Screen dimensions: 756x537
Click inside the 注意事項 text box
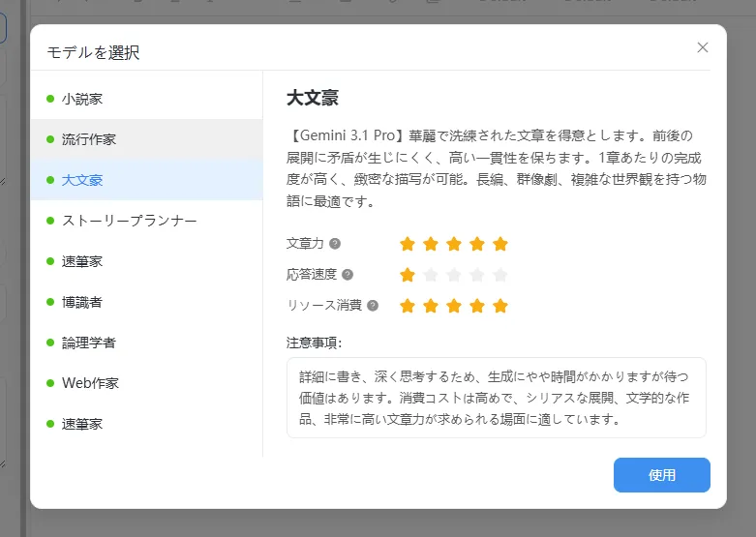point(497,398)
